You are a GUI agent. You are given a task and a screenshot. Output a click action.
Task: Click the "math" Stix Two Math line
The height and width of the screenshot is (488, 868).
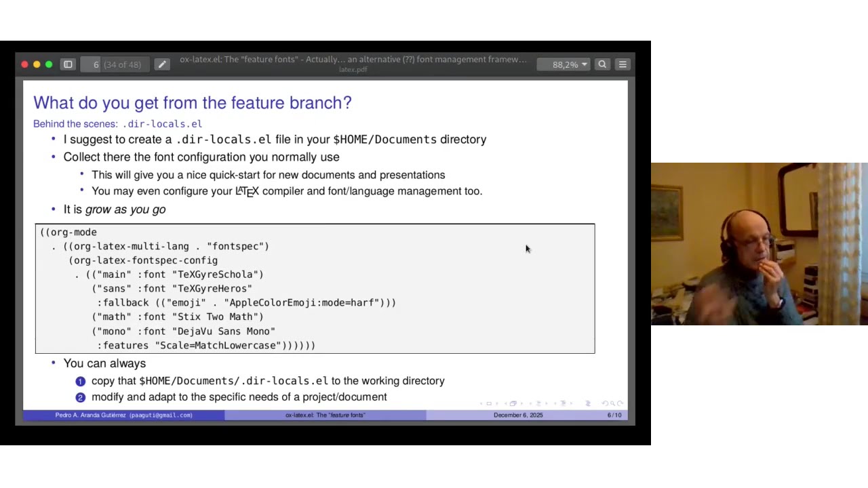[x=178, y=317]
